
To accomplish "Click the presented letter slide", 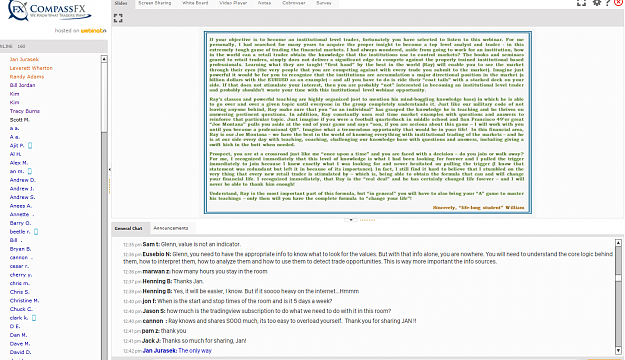I will coord(367,122).
